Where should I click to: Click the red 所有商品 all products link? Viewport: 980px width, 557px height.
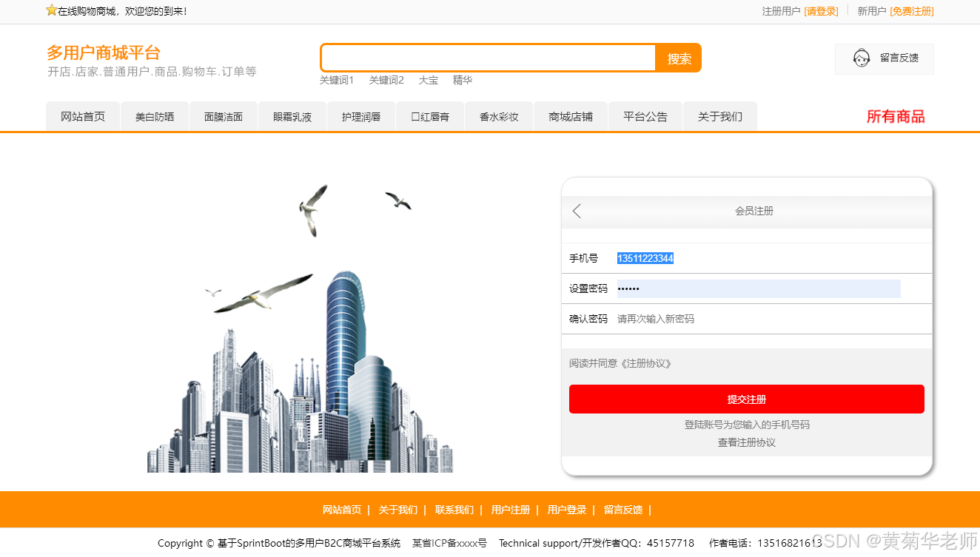pos(895,116)
